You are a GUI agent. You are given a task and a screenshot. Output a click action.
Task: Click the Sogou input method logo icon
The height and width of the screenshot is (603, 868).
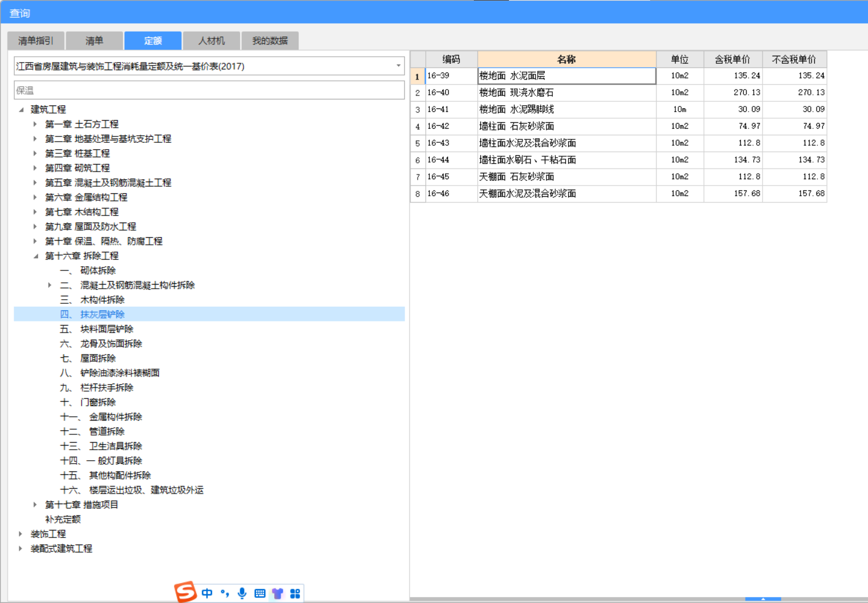point(186,592)
